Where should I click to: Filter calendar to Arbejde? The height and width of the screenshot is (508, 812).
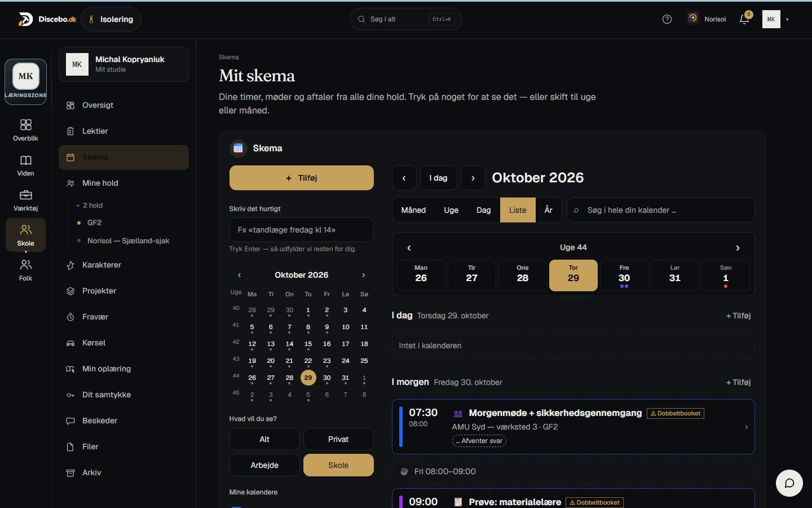pos(264,465)
